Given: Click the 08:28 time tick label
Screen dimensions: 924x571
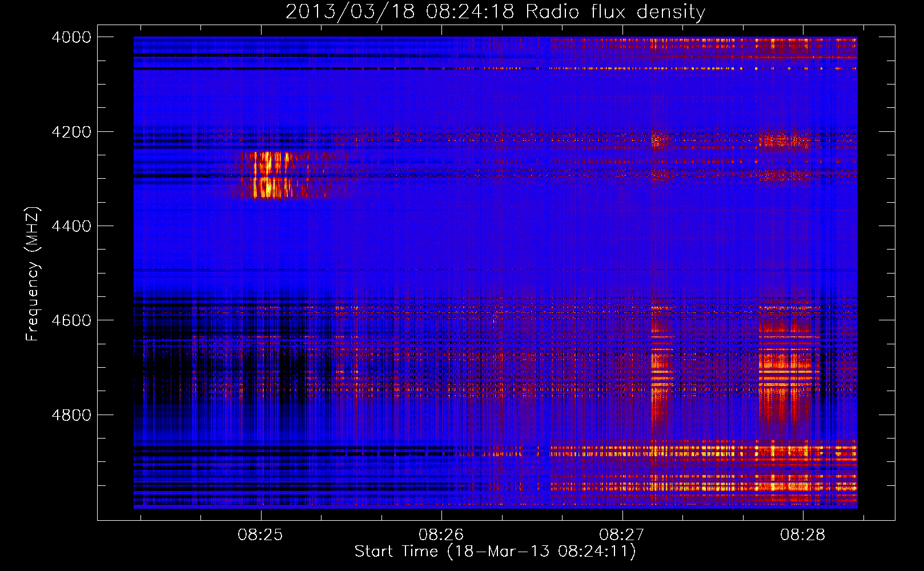Looking at the screenshot, I should tap(803, 535).
